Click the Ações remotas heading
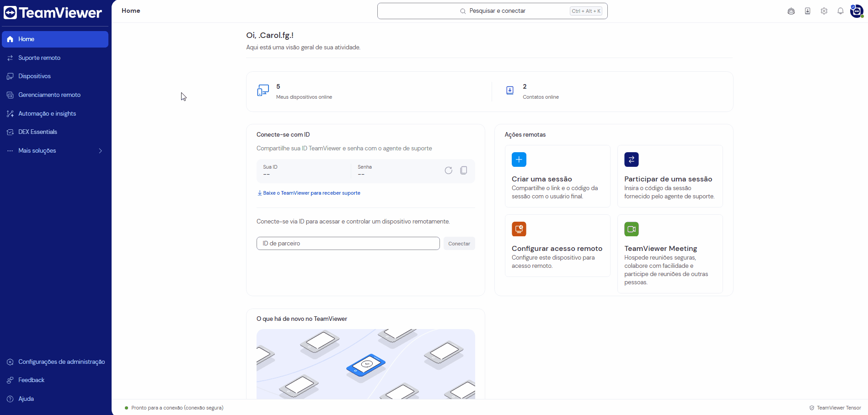Screen dimensions: 868x415 coord(525,135)
